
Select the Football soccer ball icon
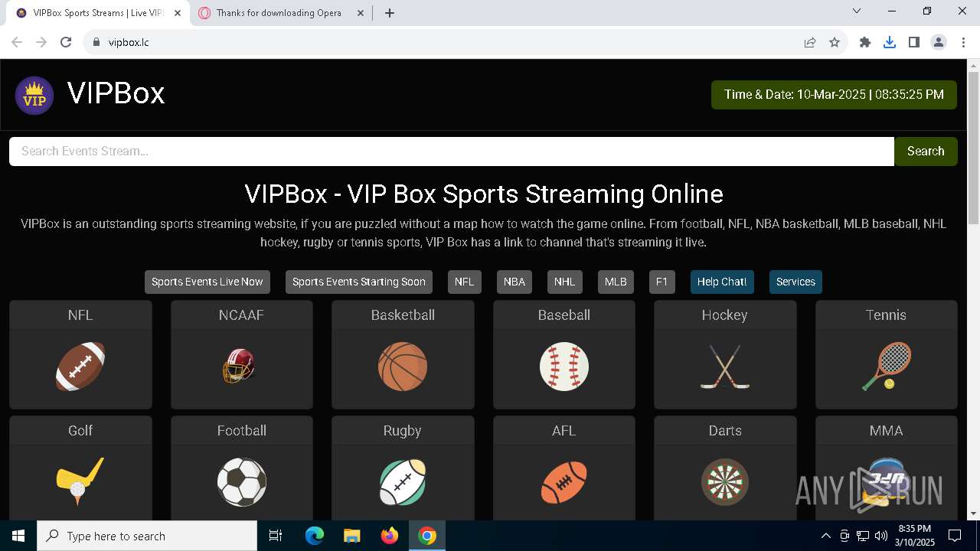(x=242, y=482)
